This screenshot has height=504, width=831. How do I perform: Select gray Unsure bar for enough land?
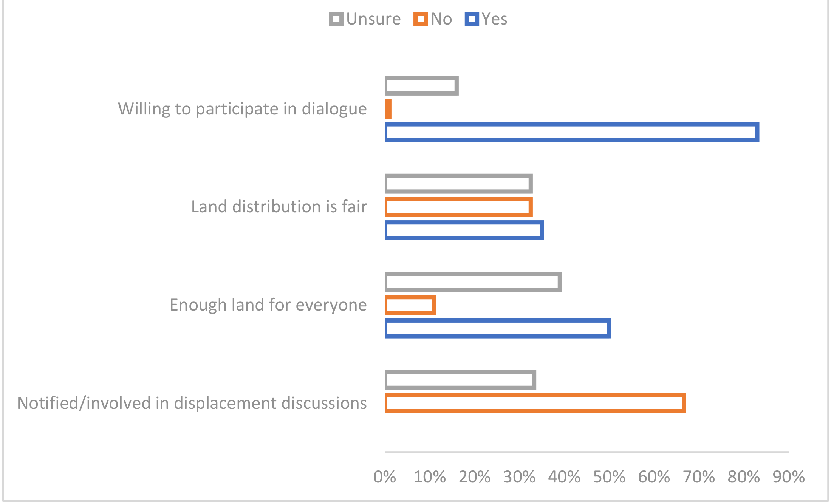(x=473, y=282)
